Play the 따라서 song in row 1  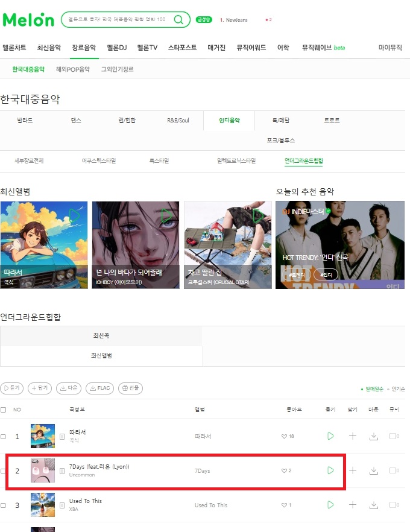[x=330, y=436]
